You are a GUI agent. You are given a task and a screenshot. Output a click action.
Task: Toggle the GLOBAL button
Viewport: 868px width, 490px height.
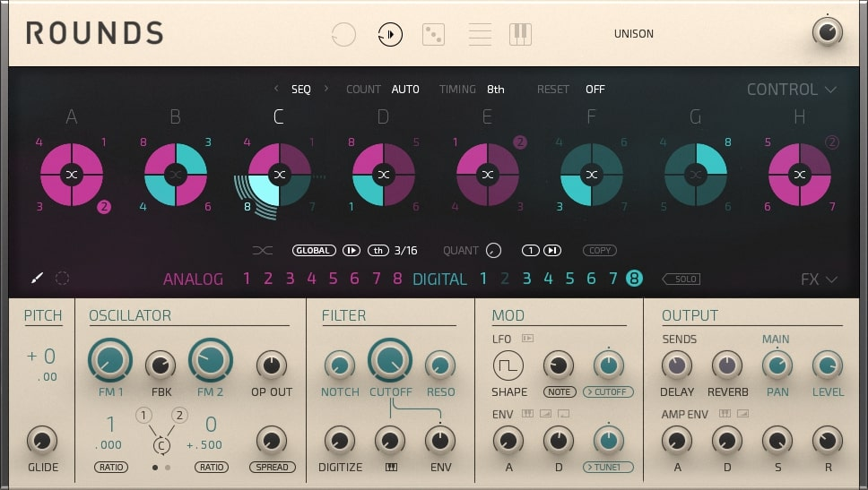[x=314, y=251]
